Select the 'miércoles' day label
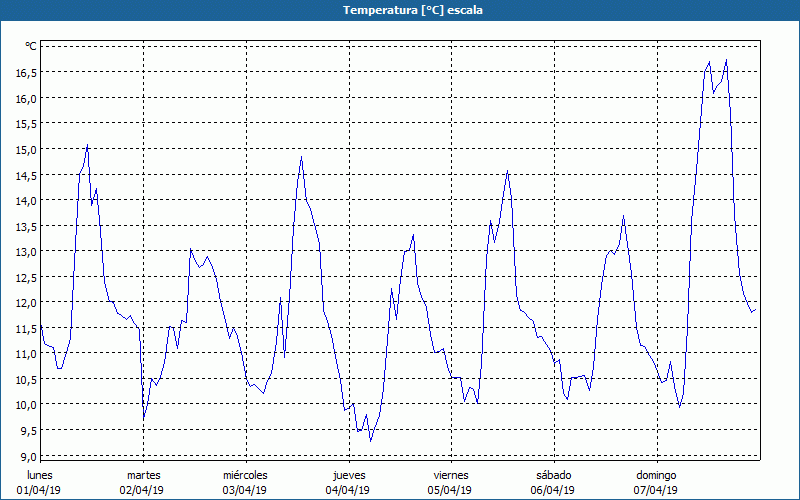 click(245, 475)
